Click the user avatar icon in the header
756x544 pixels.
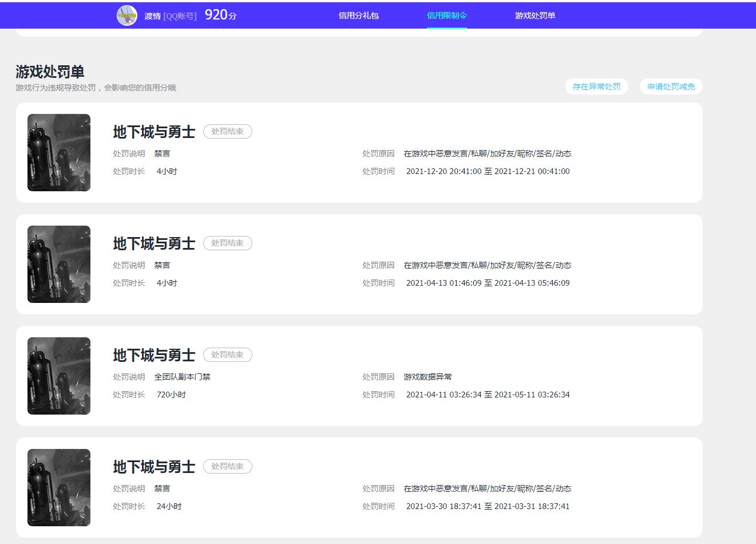click(127, 15)
